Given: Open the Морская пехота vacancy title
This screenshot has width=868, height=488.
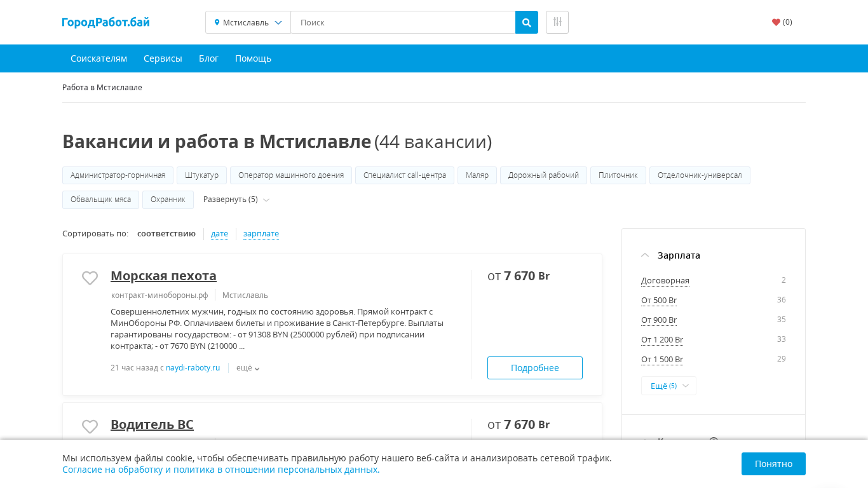Looking at the screenshot, I should (163, 276).
